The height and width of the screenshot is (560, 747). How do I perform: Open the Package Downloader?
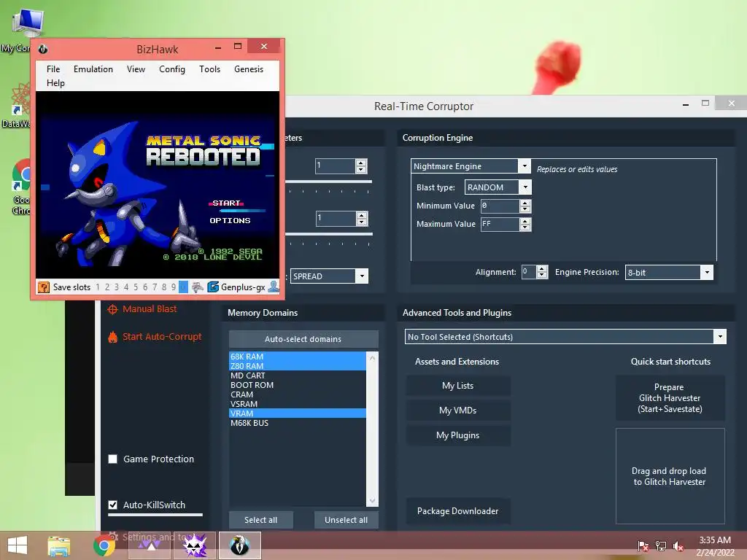coord(458,511)
